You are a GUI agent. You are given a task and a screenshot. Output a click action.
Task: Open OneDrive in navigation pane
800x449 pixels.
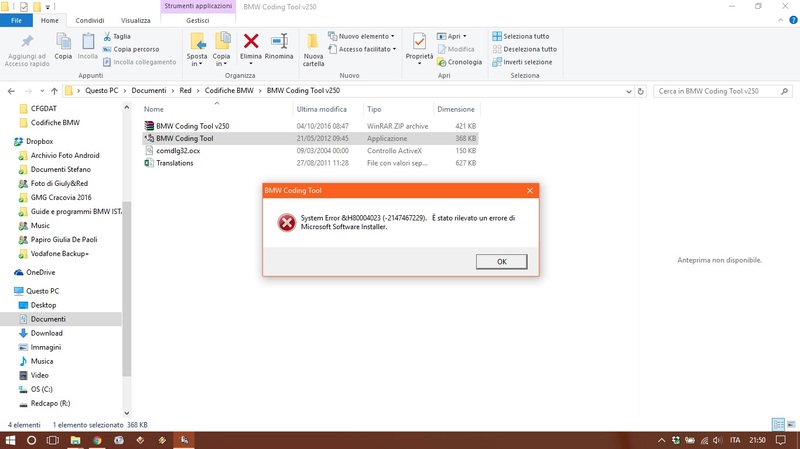[x=40, y=272]
